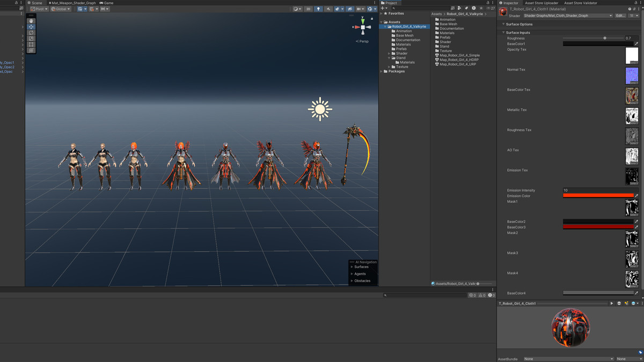Open the Pivot handle position dropdown
The height and width of the screenshot is (362, 644).
[x=39, y=9]
